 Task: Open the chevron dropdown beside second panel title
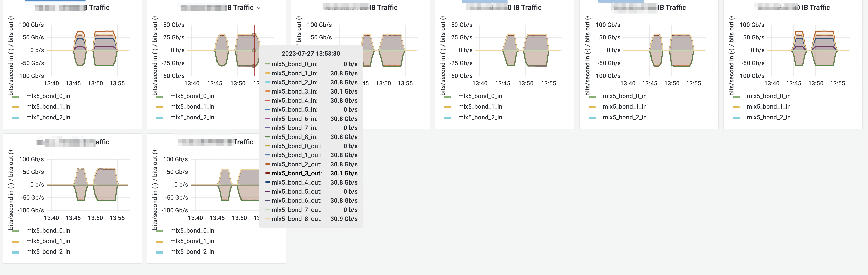tap(259, 7)
